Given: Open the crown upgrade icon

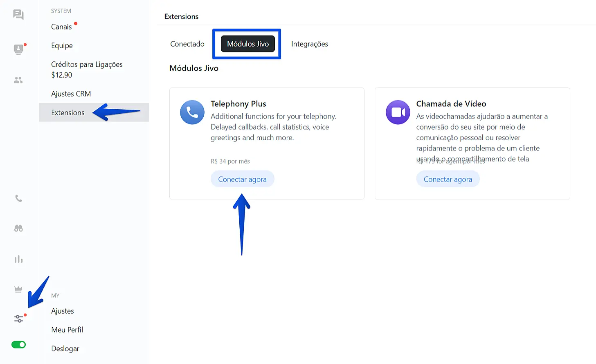Looking at the screenshot, I should coord(18,289).
